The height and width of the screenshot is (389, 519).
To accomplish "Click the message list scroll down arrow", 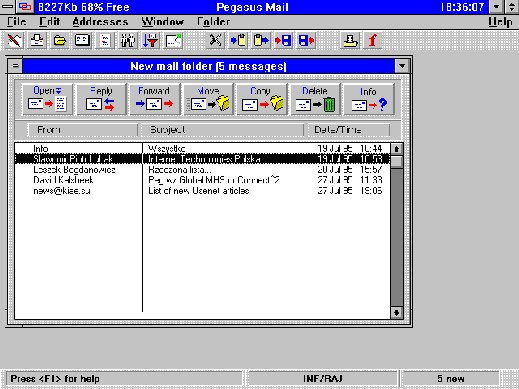I will click(396, 313).
